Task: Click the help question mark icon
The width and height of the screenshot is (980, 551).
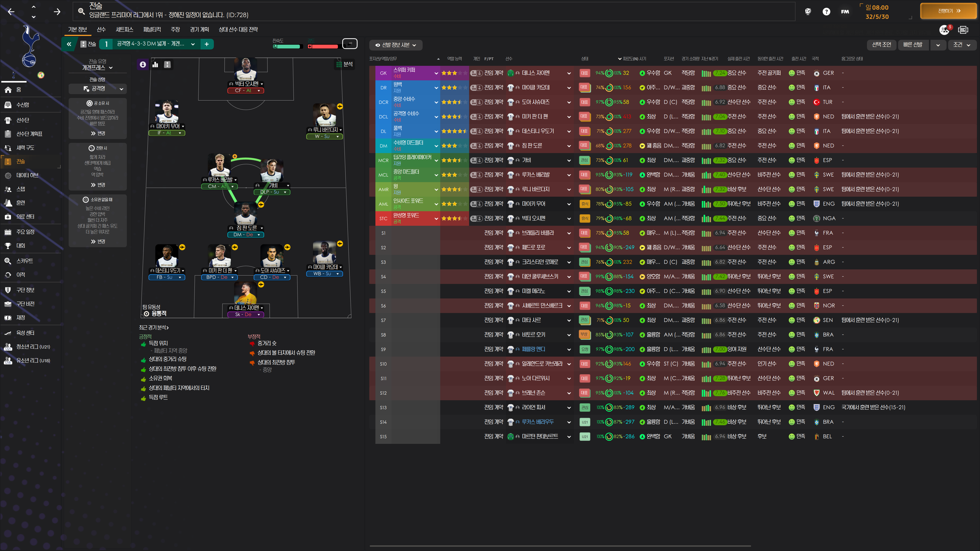Action: (826, 11)
